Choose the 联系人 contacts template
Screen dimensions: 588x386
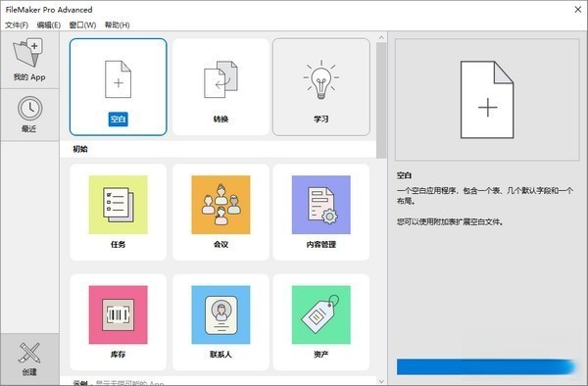coord(220,322)
